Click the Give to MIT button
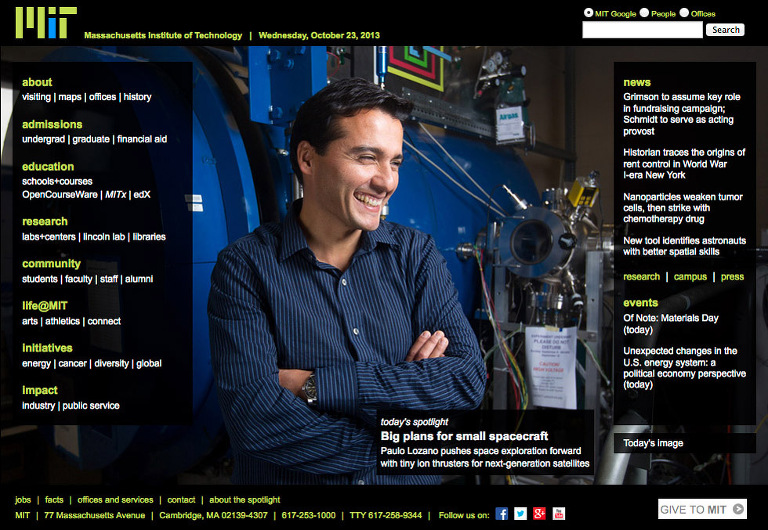Screen dimensions: 768x530 (x=702, y=509)
